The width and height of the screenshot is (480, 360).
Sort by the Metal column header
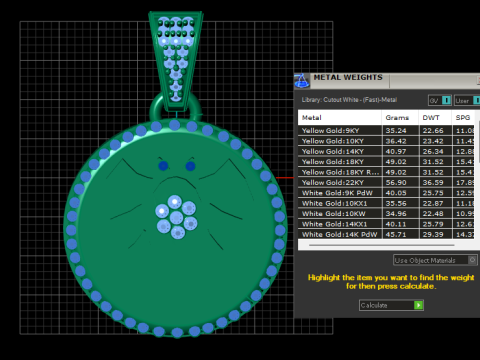(x=340, y=118)
